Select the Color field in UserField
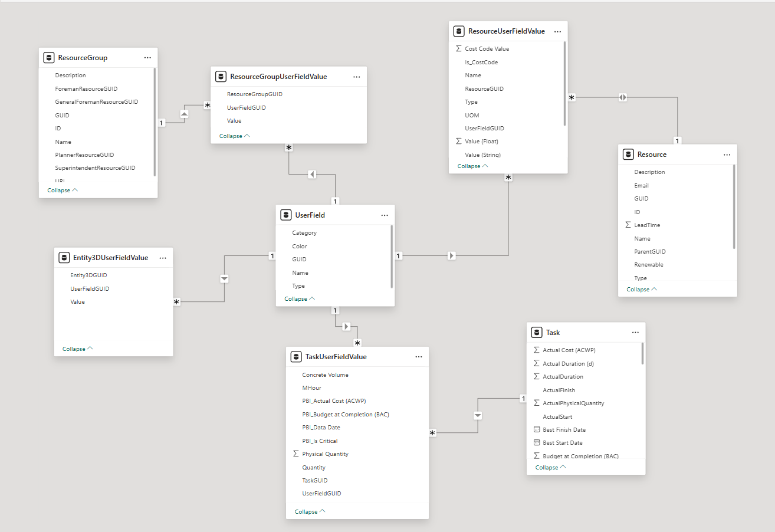Viewport: 775px width, 532px height. pos(300,247)
